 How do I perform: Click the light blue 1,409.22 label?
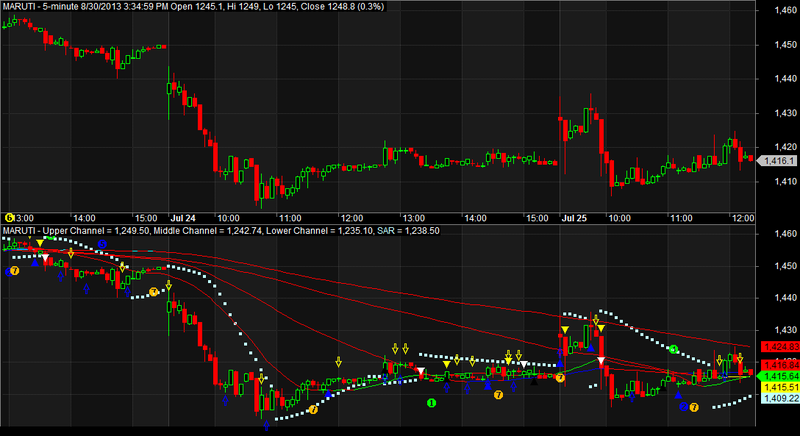click(x=780, y=398)
